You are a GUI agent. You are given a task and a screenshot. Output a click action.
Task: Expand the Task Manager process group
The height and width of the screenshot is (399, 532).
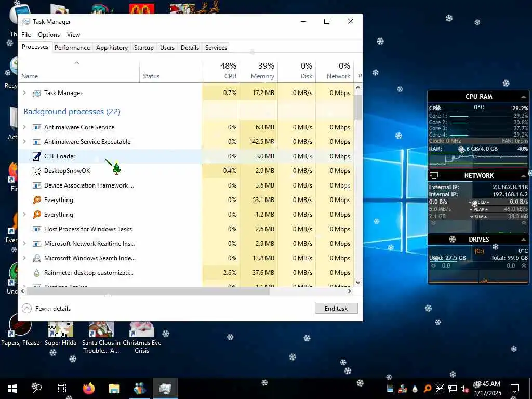(x=24, y=92)
